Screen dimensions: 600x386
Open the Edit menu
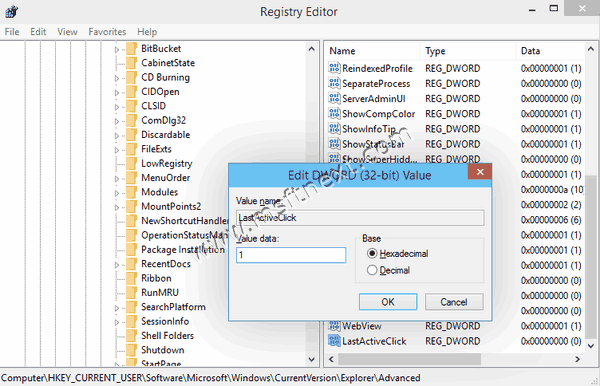pyautogui.click(x=38, y=32)
